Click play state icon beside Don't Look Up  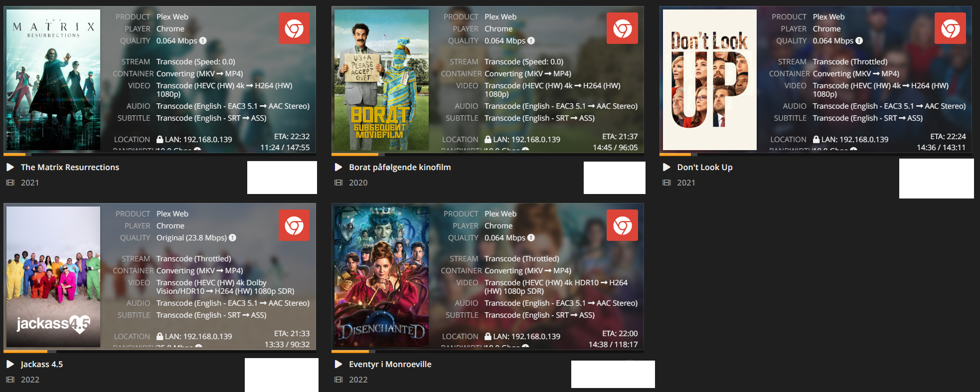coord(666,167)
